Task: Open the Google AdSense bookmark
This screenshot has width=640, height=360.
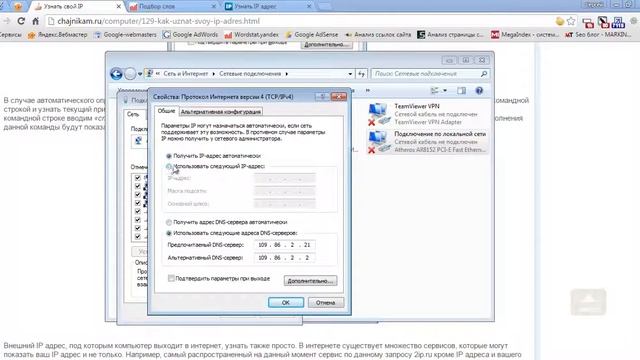Action: pos(312,35)
